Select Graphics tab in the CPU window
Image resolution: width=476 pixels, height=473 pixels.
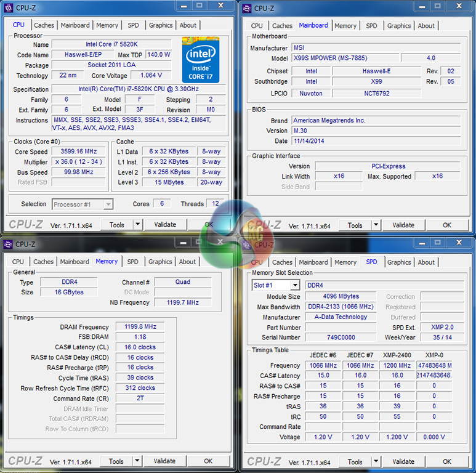(x=161, y=25)
